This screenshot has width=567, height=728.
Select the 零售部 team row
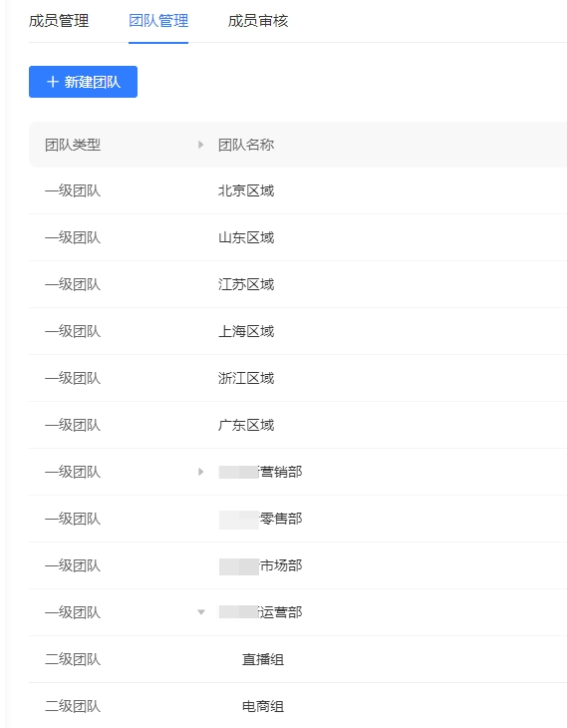point(298,519)
